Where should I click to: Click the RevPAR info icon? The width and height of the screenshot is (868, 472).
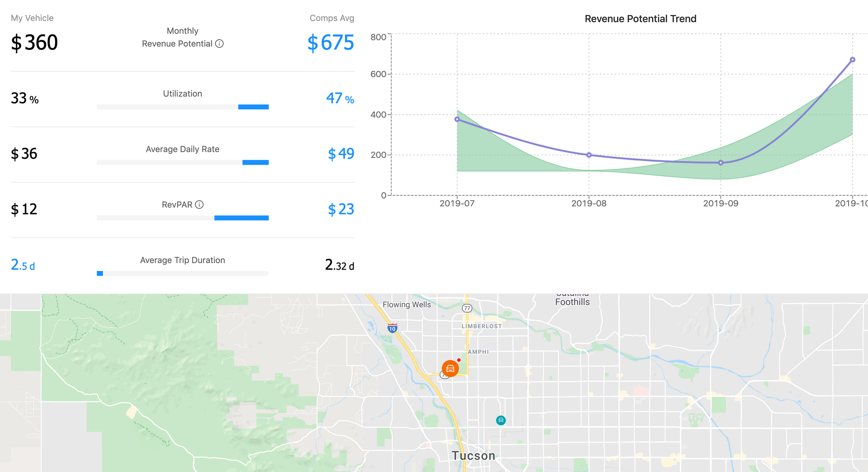[199, 204]
